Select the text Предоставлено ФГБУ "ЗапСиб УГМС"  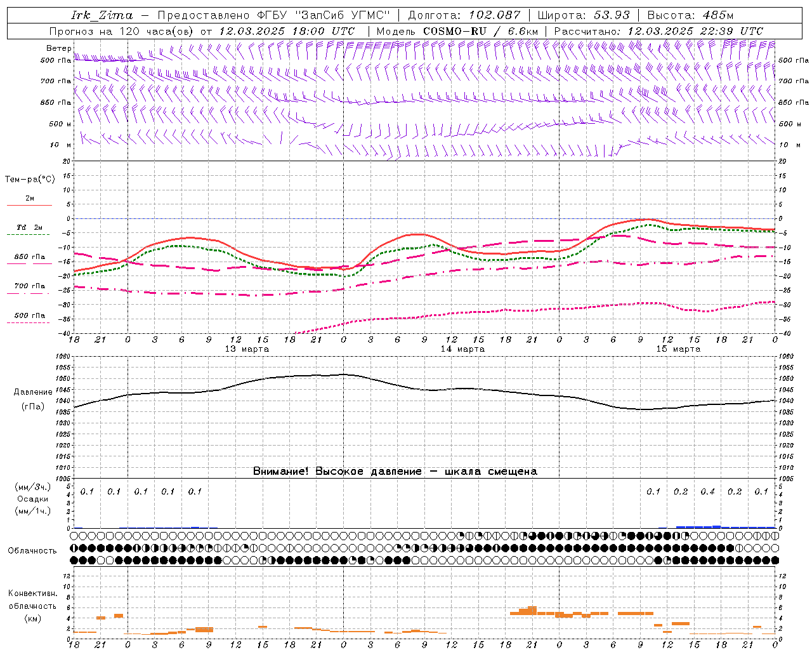click(x=274, y=15)
